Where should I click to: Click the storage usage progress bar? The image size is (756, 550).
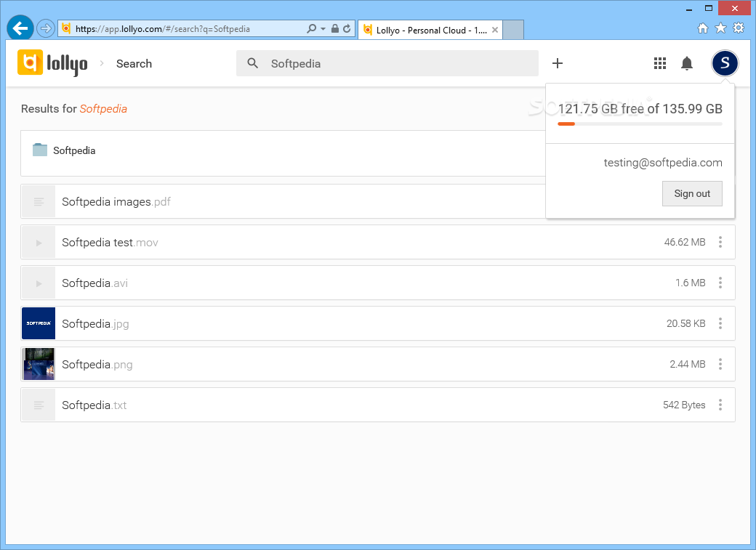(640, 124)
